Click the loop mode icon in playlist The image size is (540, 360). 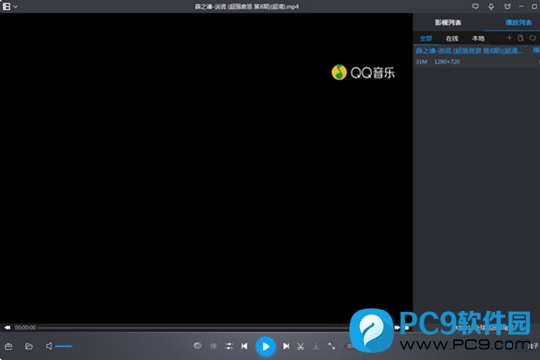(532, 38)
